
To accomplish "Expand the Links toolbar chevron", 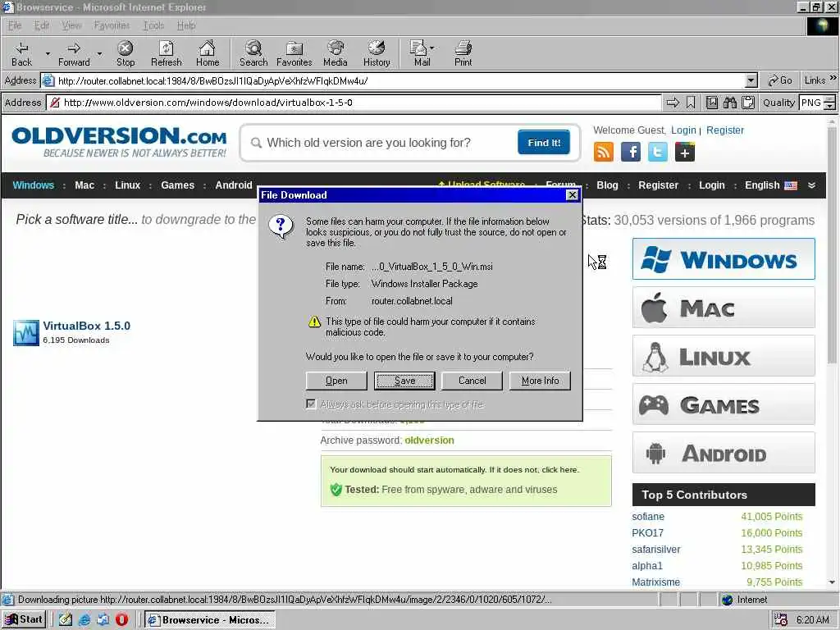I will tap(833, 78).
